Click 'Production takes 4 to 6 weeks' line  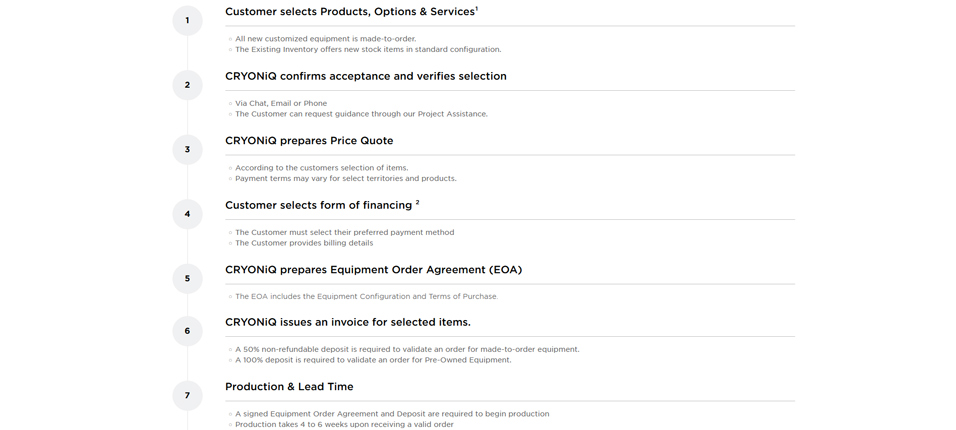pos(344,425)
